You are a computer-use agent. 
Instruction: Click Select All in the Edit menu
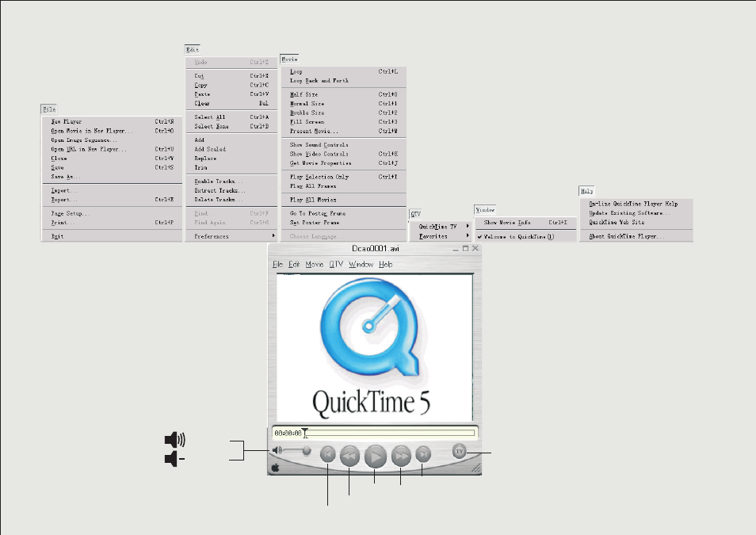coord(231,117)
